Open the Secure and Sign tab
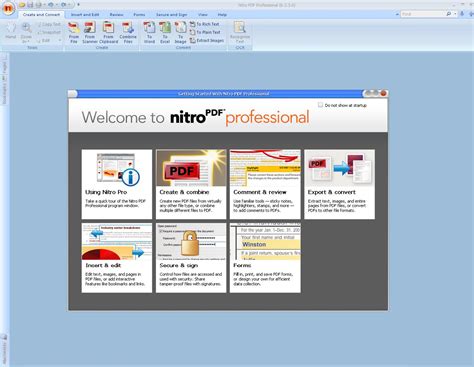Image resolution: width=474 pixels, height=367 pixels. point(171,15)
